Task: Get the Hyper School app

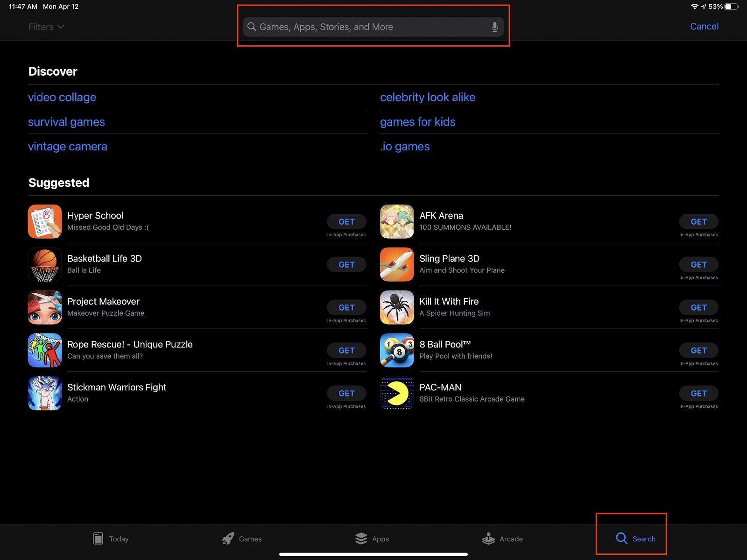Action: pos(346,222)
